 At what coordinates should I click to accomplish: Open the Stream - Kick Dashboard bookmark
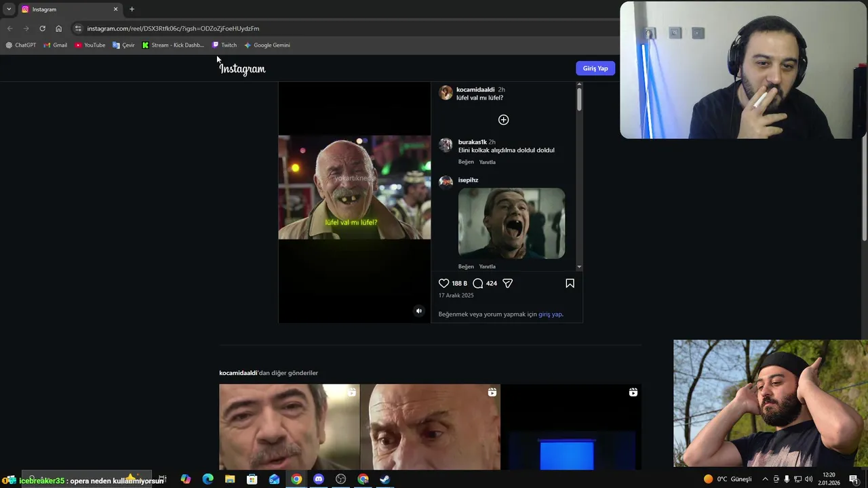[173, 45]
